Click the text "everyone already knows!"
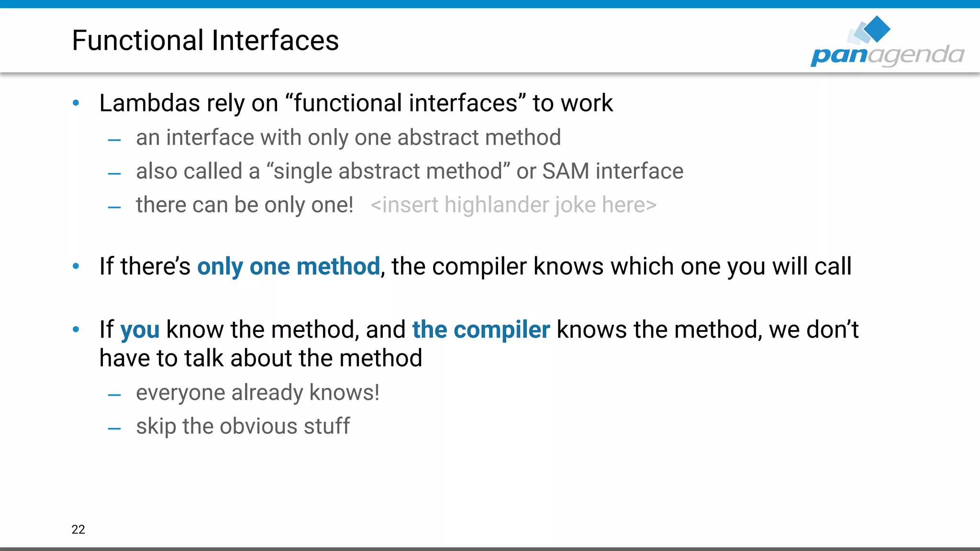This screenshot has width=980, height=551. click(257, 393)
